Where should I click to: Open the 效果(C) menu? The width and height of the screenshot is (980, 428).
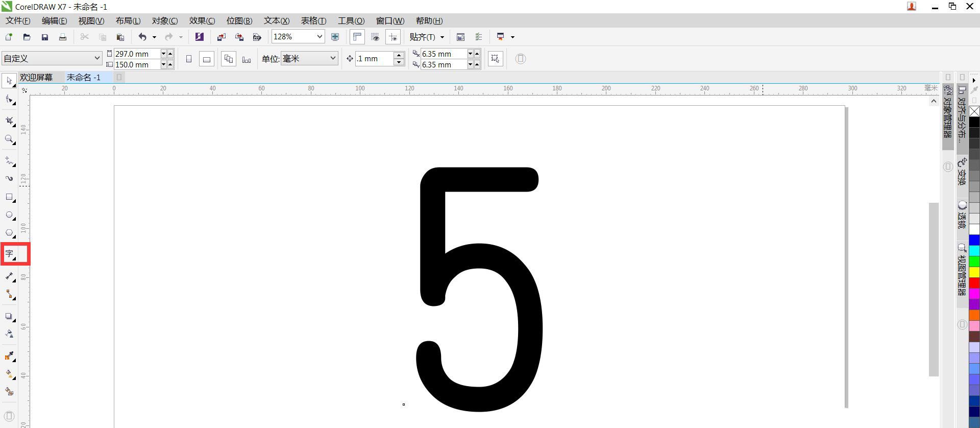tap(202, 21)
